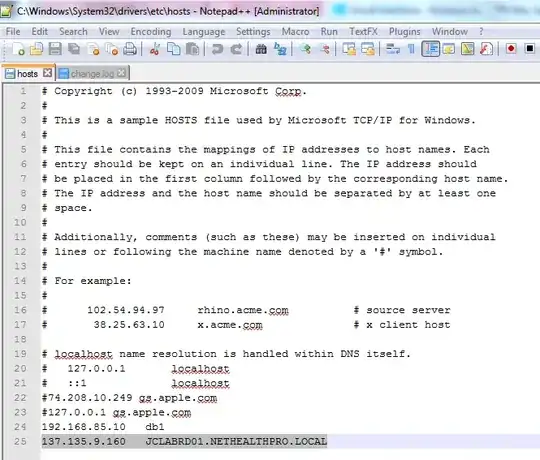This screenshot has height=460, width=540.
Task: Toggle synchronized vertical scrolling icon
Action: coord(349,49)
